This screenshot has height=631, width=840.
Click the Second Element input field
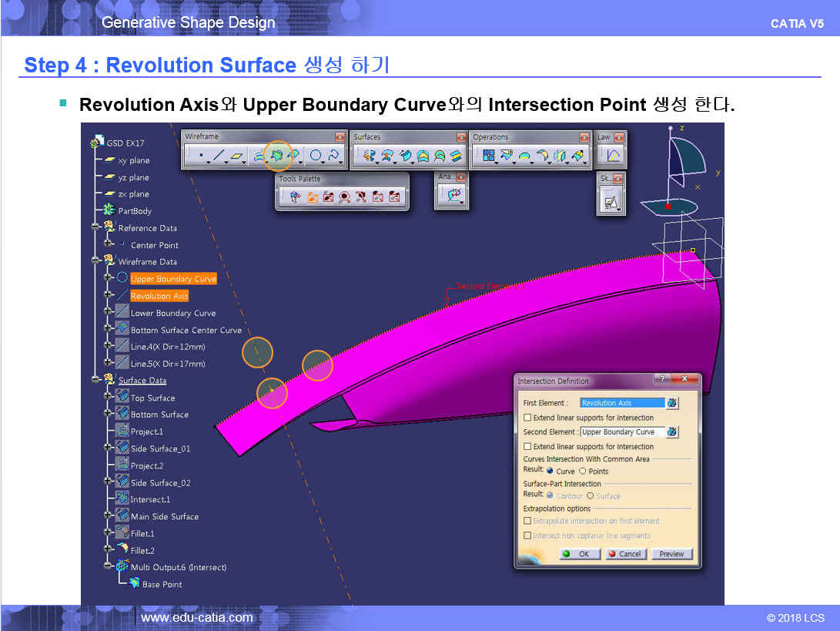coord(621,432)
